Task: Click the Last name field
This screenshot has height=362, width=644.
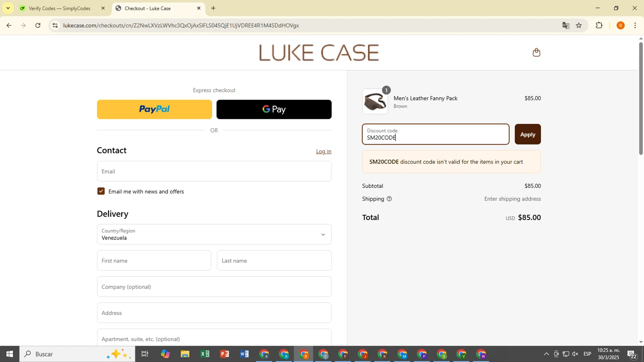Action: click(x=274, y=260)
